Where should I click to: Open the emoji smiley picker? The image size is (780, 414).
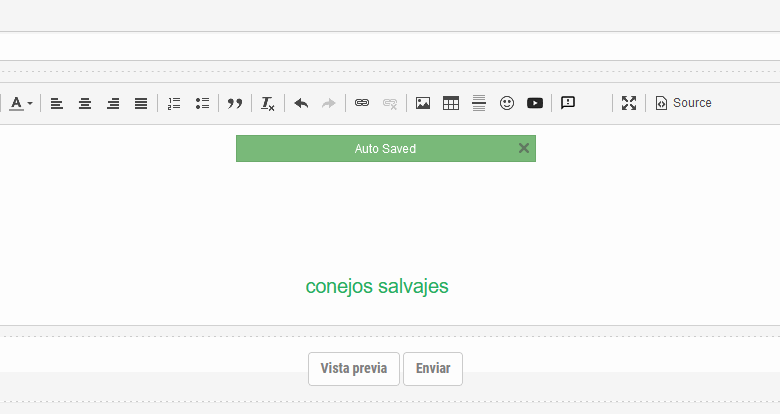[507, 103]
